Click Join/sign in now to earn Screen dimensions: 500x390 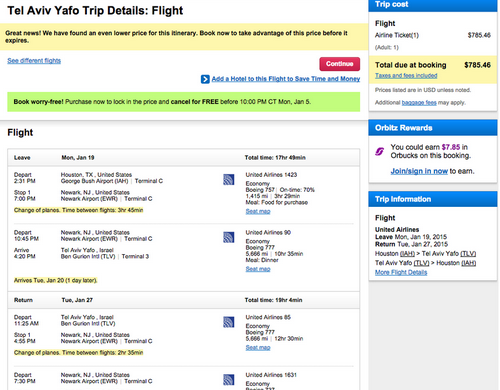tap(419, 171)
